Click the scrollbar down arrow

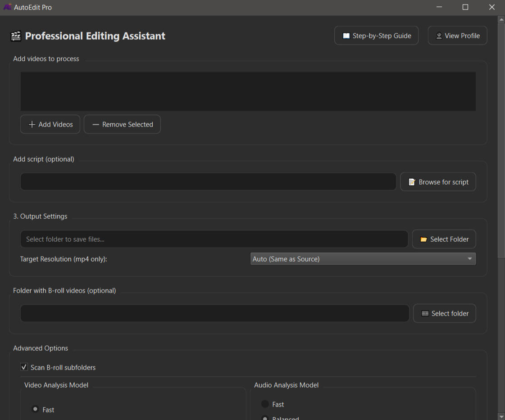(501, 416)
